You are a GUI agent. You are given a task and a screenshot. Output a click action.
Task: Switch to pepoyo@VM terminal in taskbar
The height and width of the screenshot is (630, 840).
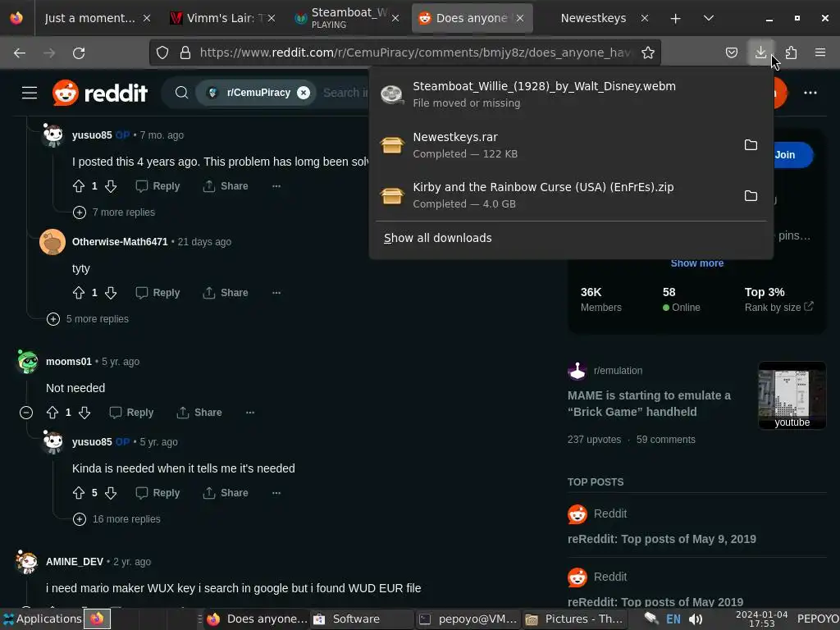(x=467, y=619)
